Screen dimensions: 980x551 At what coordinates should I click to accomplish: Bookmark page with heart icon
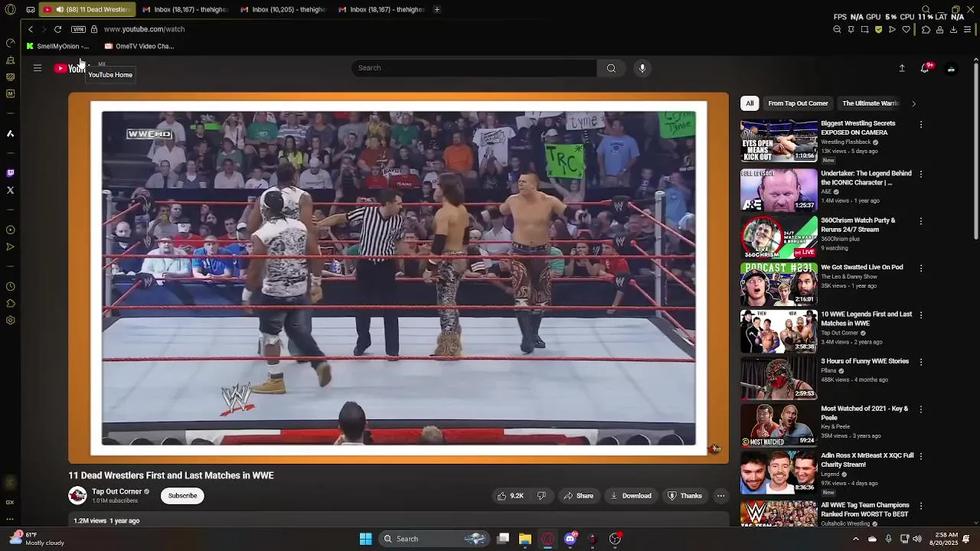point(906,29)
